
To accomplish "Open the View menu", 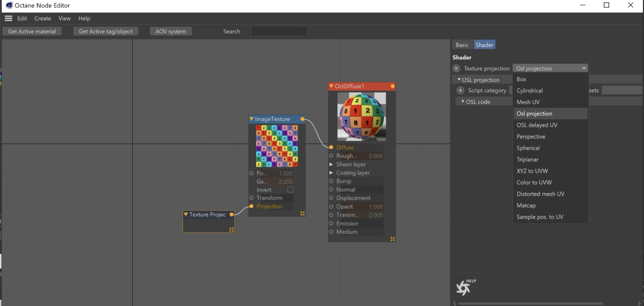I will point(64,18).
